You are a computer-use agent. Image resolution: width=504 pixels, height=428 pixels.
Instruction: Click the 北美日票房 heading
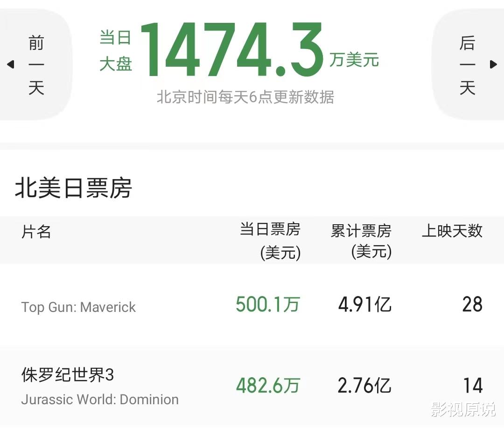click(x=74, y=188)
